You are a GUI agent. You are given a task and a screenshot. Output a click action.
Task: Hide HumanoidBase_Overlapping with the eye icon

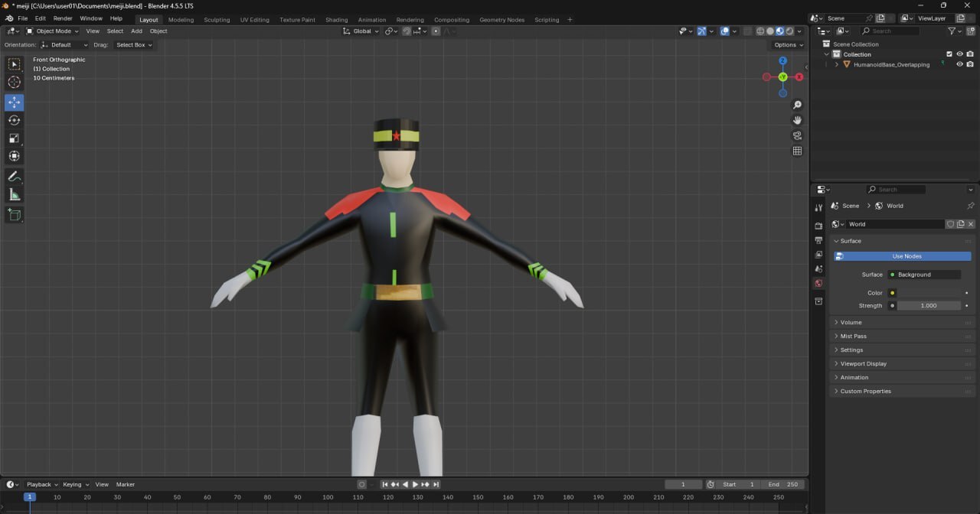959,64
